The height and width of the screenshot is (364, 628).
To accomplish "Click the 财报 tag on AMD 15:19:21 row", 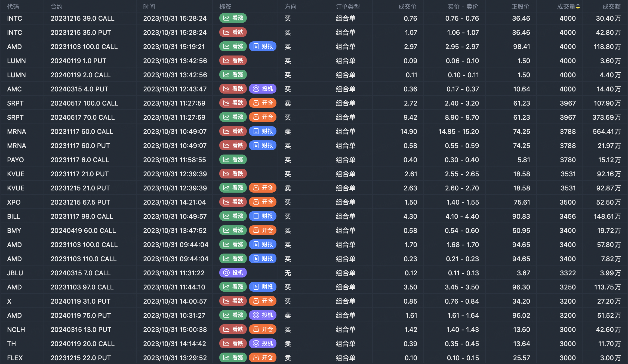I will click(x=263, y=47).
